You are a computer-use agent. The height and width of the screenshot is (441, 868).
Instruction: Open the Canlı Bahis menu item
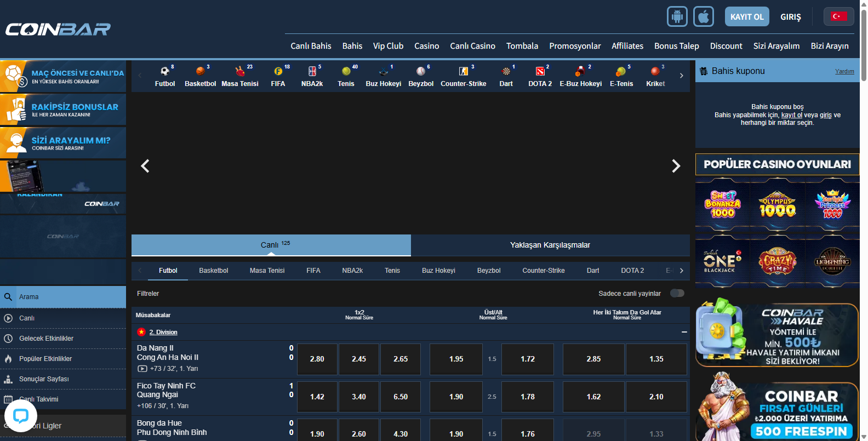pyautogui.click(x=311, y=46)
